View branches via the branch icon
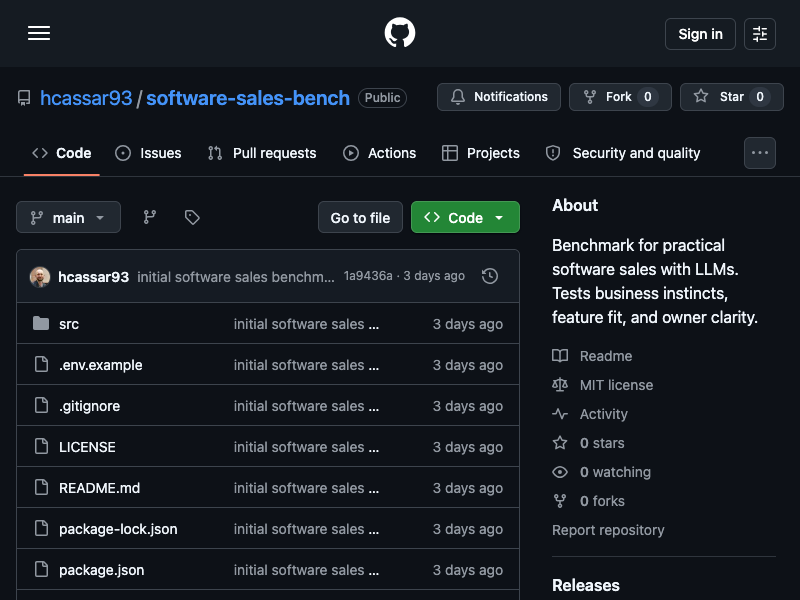The image size is (800, 600). (x=149, y=217)
